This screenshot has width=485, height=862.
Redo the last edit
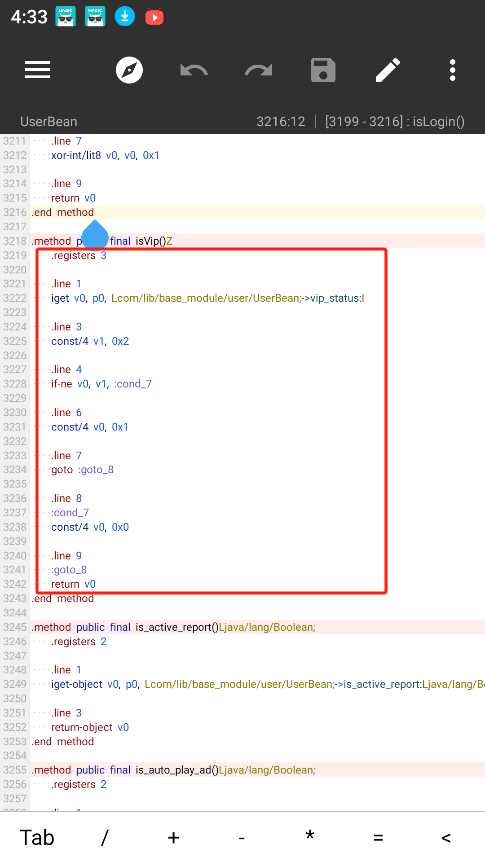(258, 70)
